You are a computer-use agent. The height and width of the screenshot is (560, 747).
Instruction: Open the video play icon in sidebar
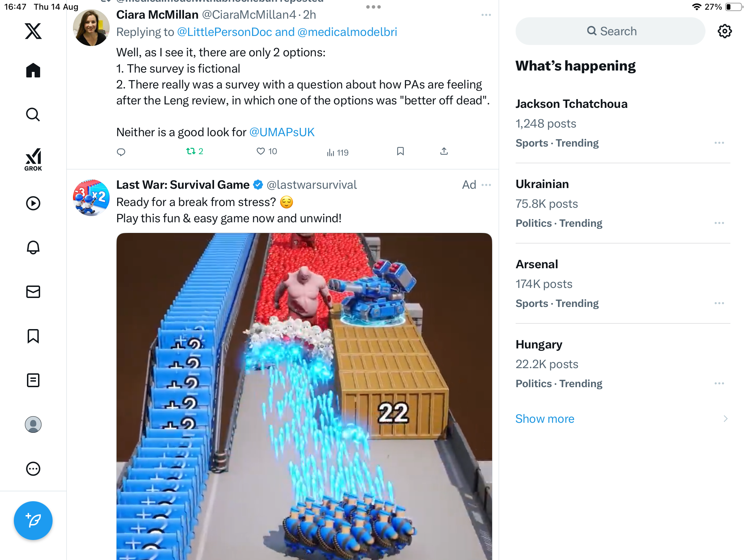pos(33,203)
